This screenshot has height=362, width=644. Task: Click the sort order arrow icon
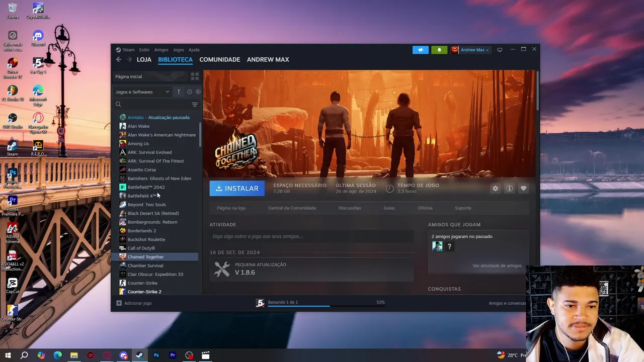tap(179, 92)
